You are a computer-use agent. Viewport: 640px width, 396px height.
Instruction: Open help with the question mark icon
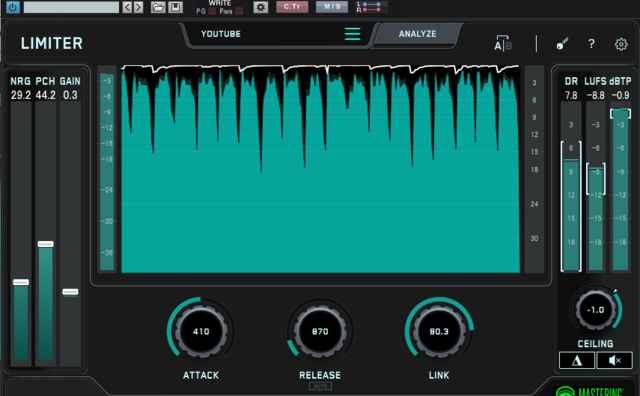591,44
